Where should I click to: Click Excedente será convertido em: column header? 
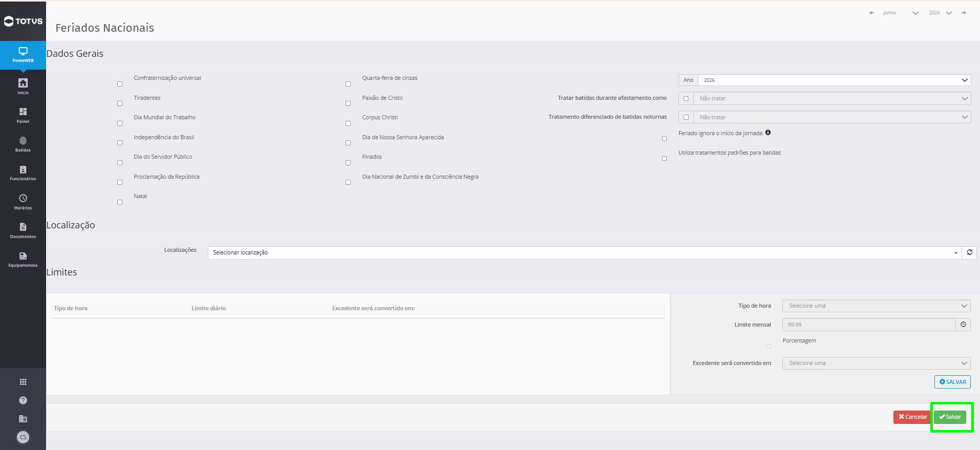click(373, 308)
